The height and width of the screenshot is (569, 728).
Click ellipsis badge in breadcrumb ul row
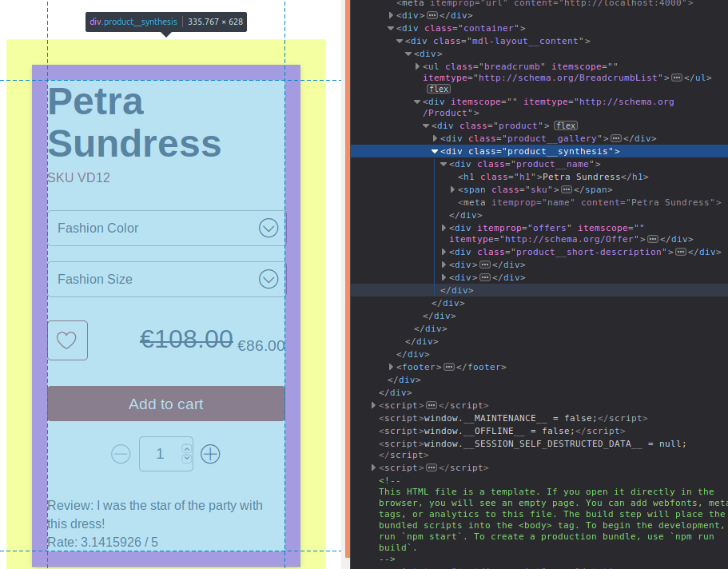click(677, 78)
